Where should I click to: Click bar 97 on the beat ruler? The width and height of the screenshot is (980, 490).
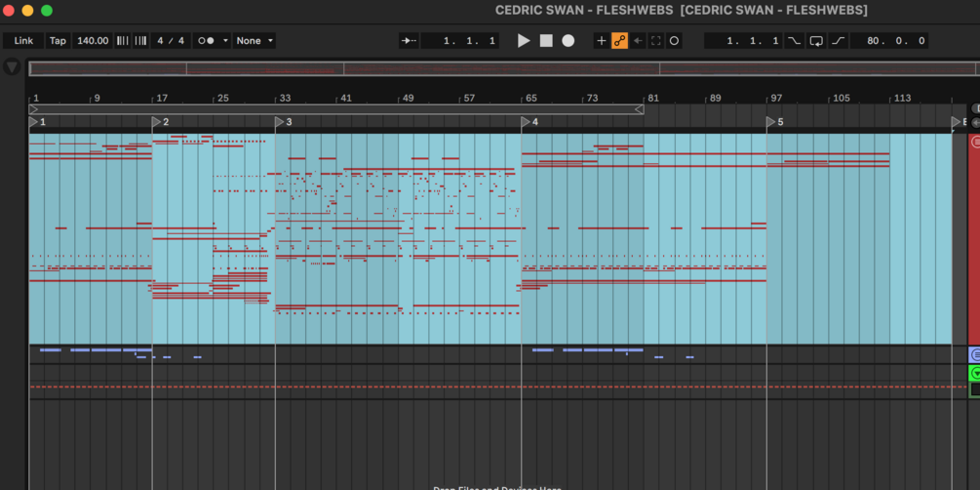pos(776,99)
